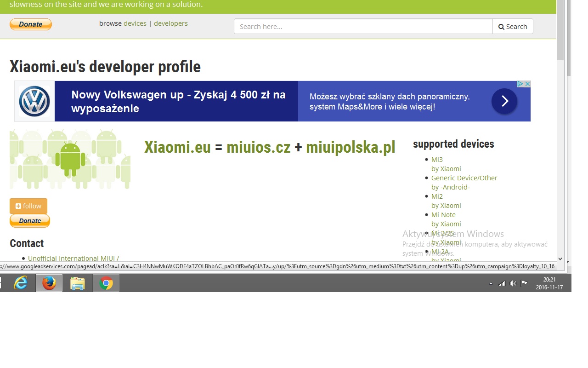Launch Google Chrome from the taskbar
Screen dimensions: 588x368
coord(106,283)
